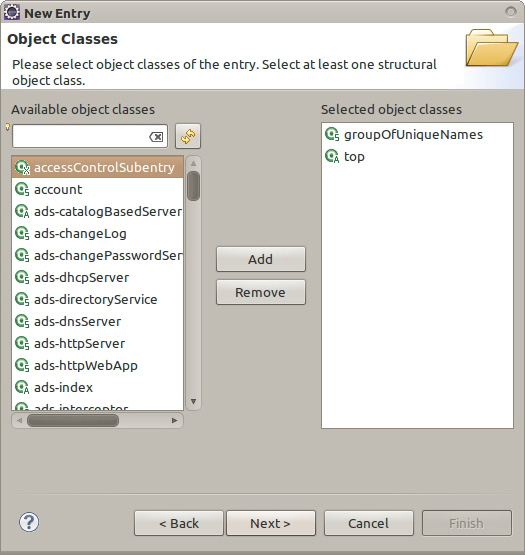Click the top abstract class icon
525x555 pixels.
tap(332, 156)
